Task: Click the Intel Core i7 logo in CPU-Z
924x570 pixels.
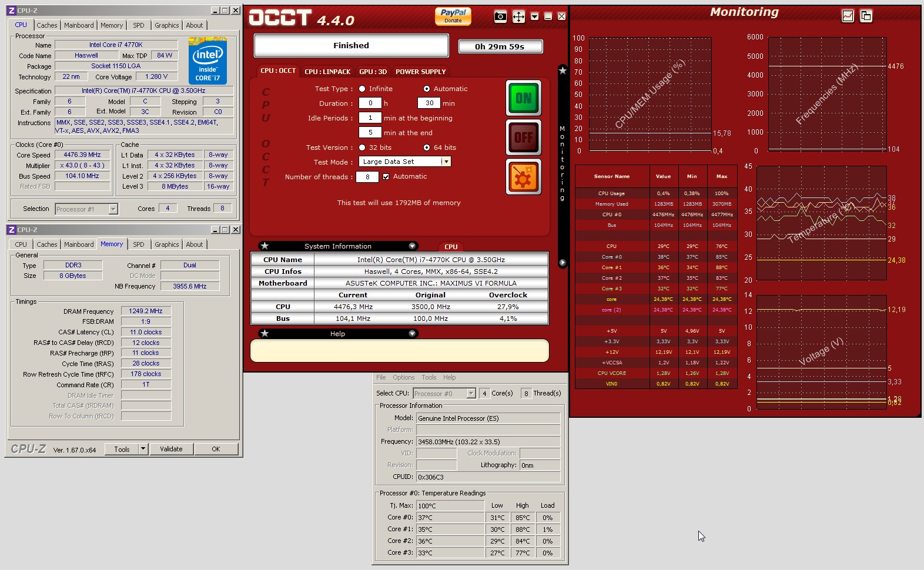Action: pyautogui.click(x=207, y=61)
